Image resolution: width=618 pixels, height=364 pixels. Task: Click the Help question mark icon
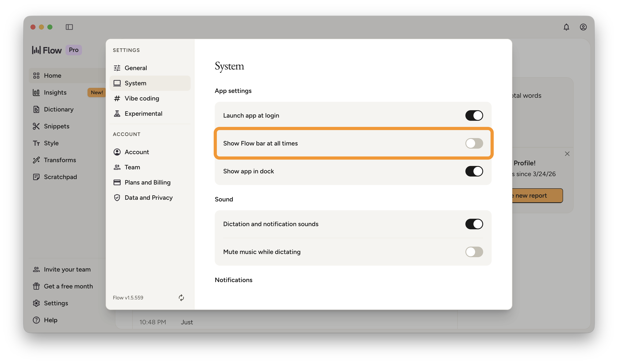click(36, 320)
